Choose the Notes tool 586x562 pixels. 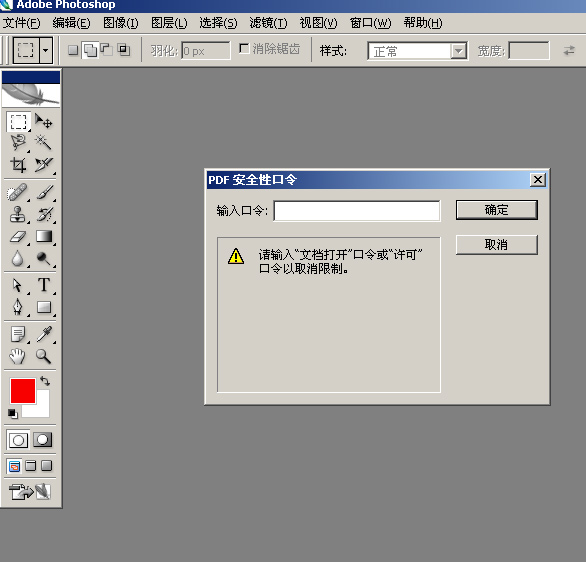[x=18, y=334]
